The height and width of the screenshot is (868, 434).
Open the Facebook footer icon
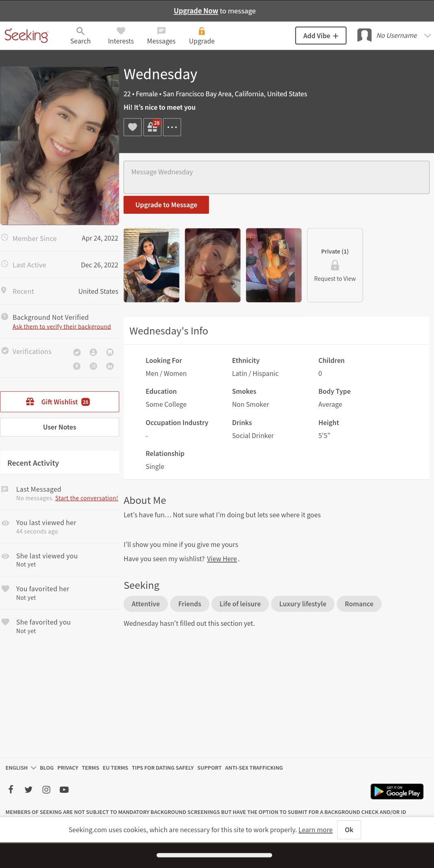pos(11,789)
